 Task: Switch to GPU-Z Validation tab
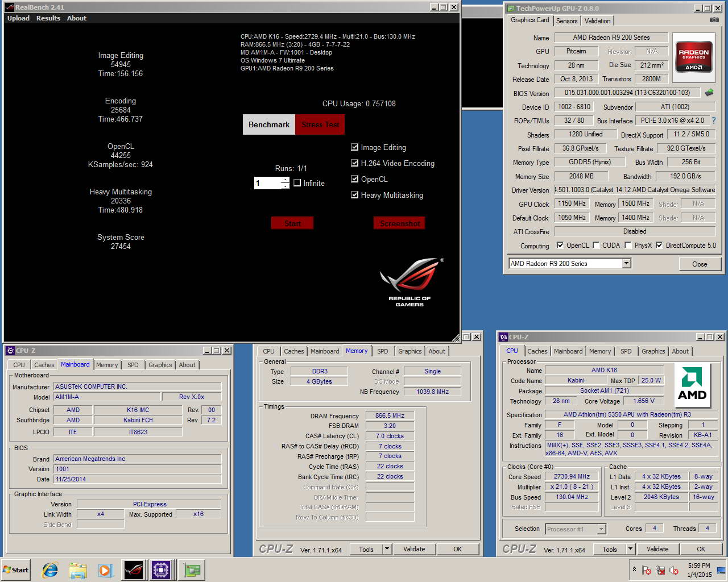(597, 21)
